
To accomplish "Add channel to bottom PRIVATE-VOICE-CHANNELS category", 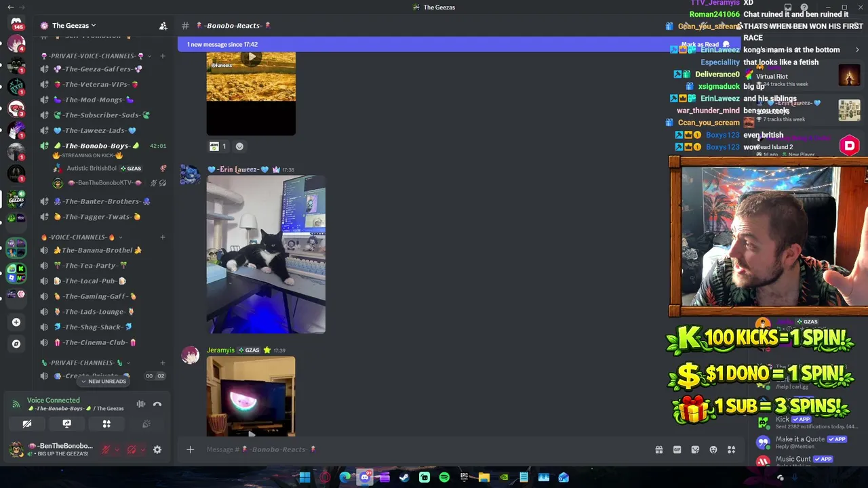I will (x=163, y=363).
